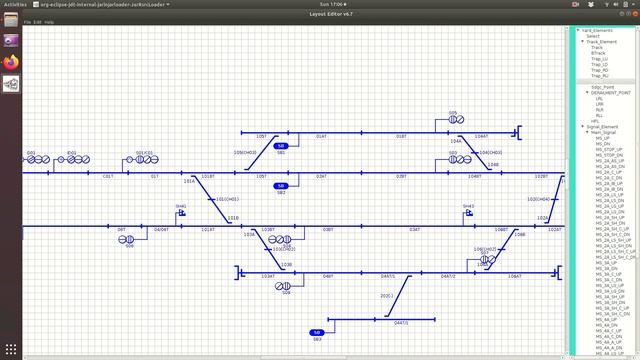
Task: Open the File menu
Action: (x=27, y=22)
